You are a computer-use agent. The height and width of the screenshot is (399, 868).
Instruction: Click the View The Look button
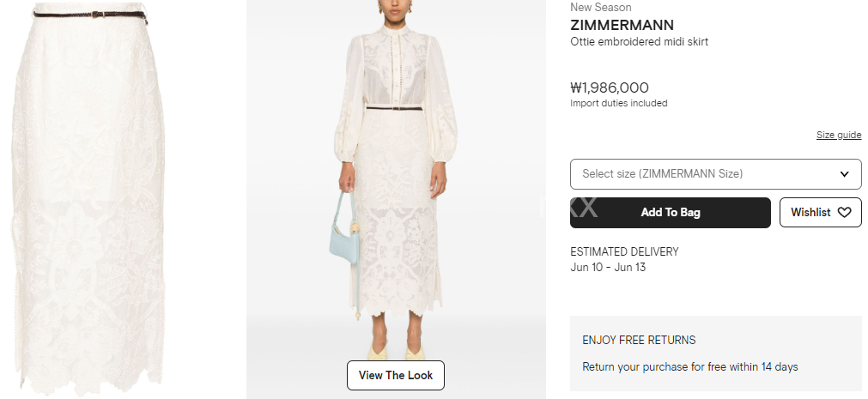(396, 375)
